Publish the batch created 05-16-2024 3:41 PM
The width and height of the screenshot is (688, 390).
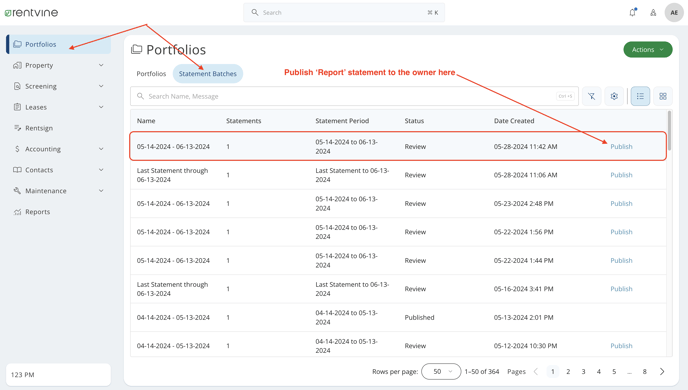621,289
